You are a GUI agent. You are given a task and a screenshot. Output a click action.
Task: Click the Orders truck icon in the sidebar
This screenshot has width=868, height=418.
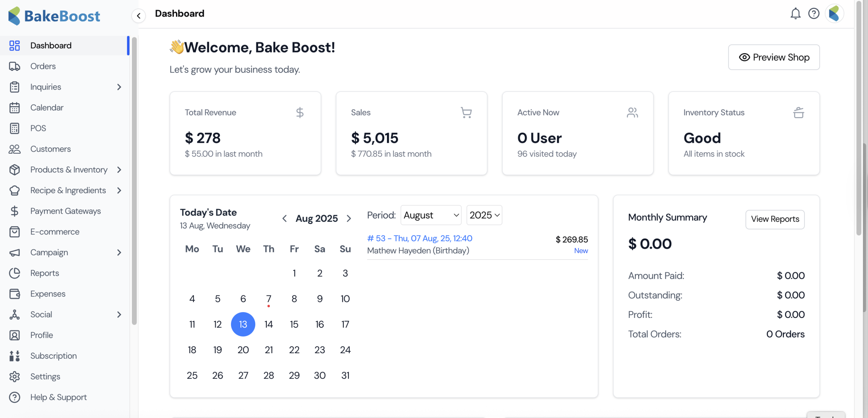(15, 66)
